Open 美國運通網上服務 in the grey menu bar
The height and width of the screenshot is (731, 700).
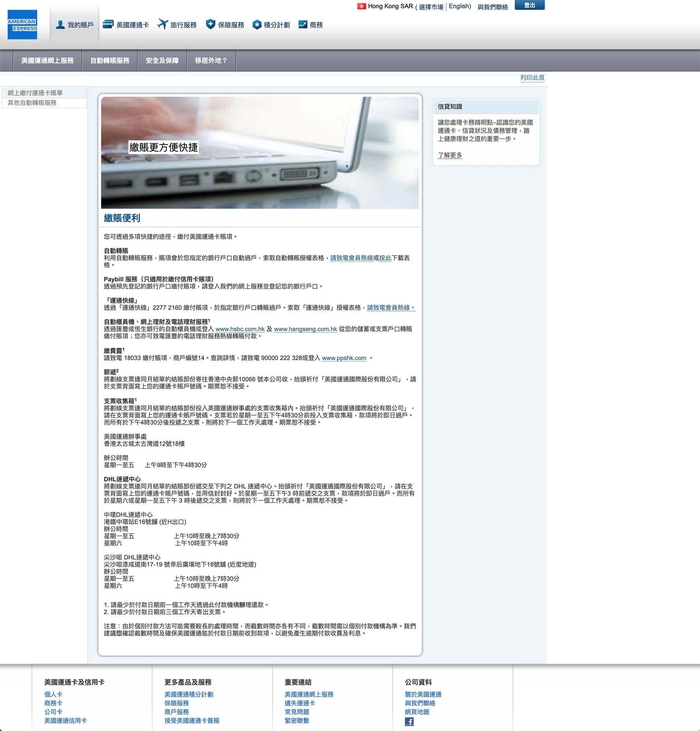click(x=48, y=60)
